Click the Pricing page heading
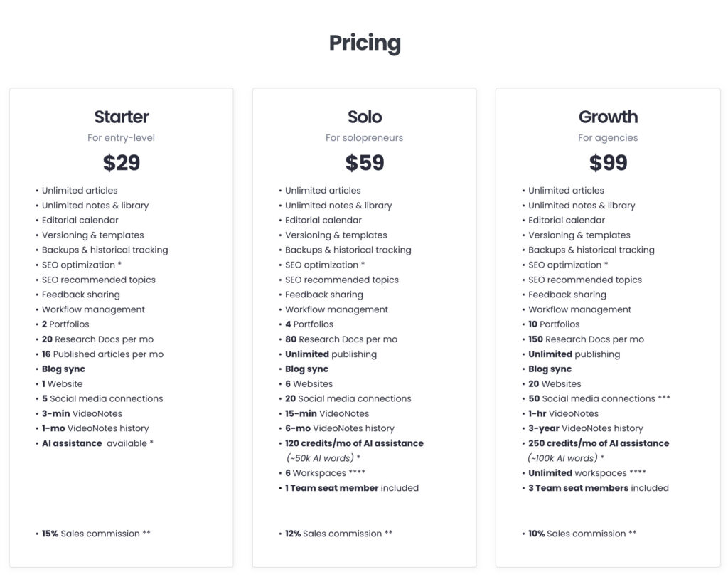This screenshot has width=728, height=577. [364, 43]
